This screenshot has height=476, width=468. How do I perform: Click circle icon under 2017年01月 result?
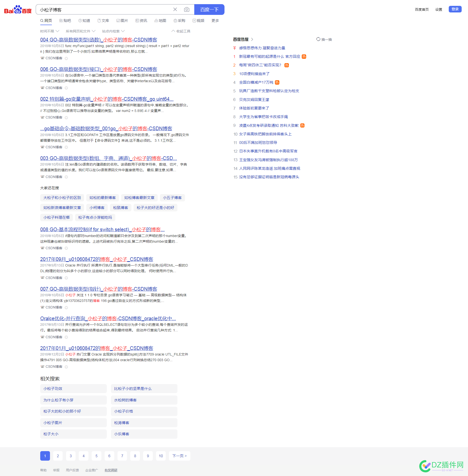(66, 367)
